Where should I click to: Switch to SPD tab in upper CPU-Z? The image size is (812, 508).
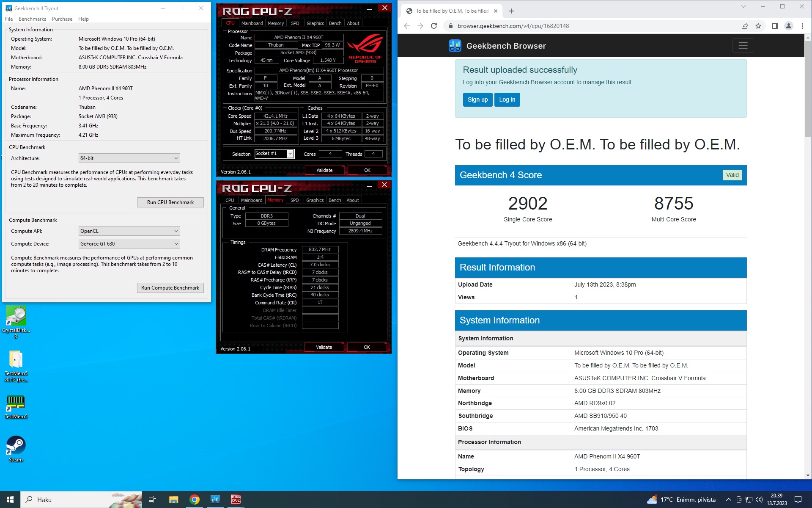point(295,23)
